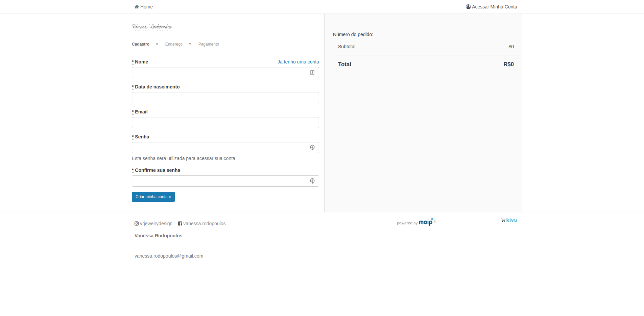This screenshot has height=316, width=644.
Task: Click the Data de nascimento input field
Action: pos(225,98)
